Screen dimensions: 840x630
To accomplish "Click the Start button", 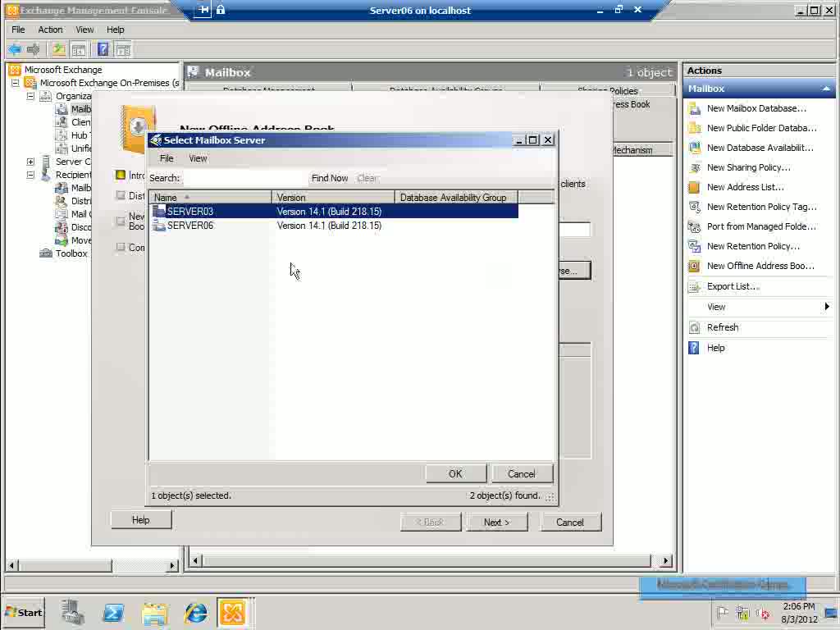I will click(x=24, y=612).
